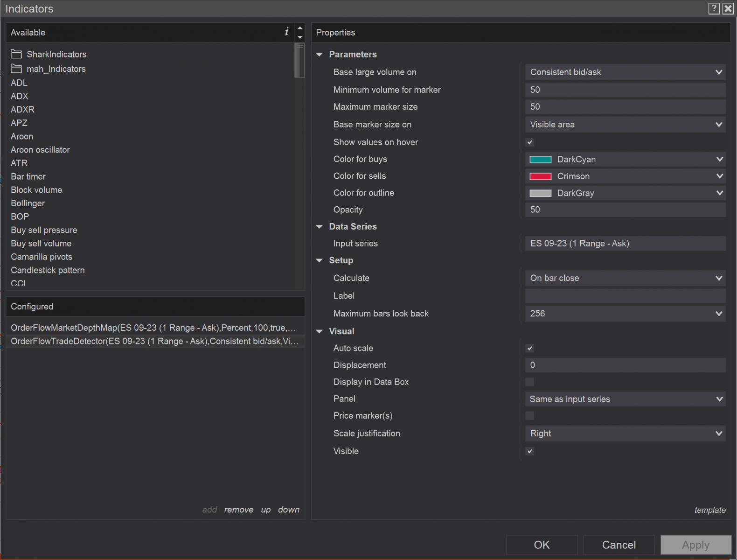Click the Crimson color swatch for sells

coord(541,176)
